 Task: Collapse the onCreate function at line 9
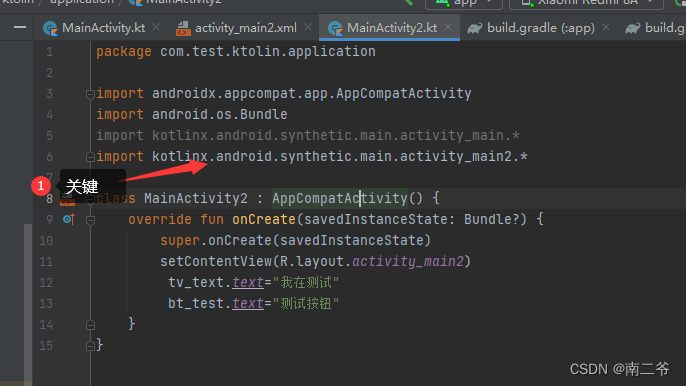(90, 220)
